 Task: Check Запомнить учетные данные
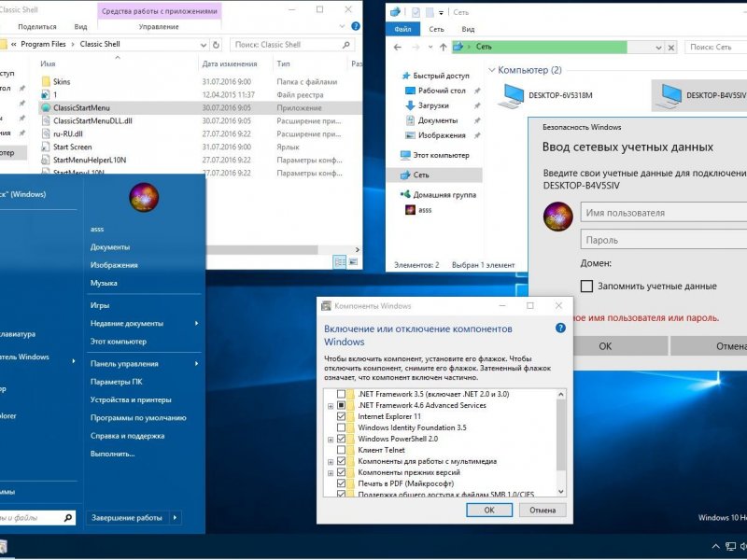point(587,287)
